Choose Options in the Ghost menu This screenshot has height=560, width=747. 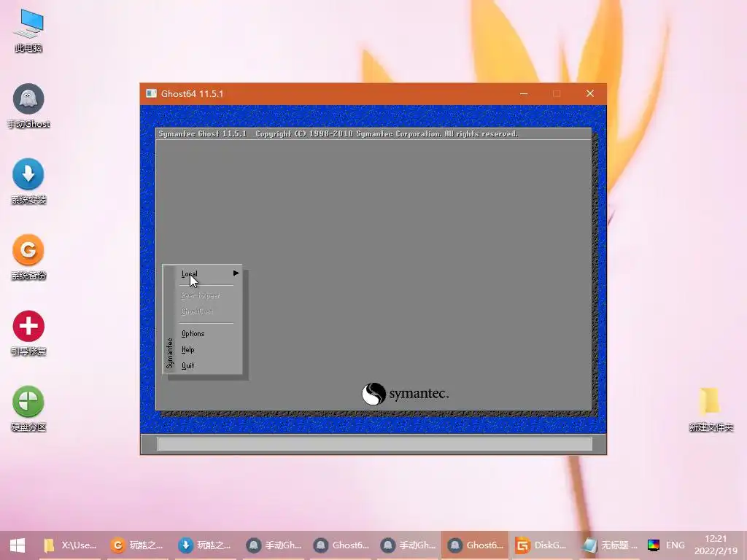pyautogui.click(x=193, y=333)
